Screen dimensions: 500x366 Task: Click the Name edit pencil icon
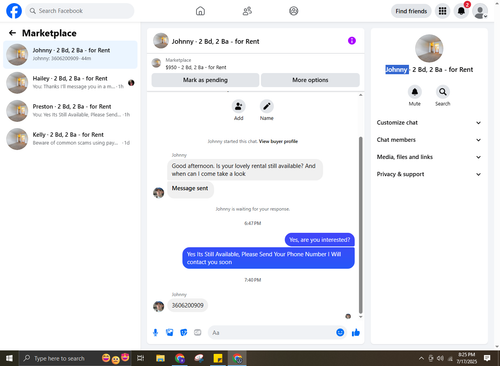267,106
